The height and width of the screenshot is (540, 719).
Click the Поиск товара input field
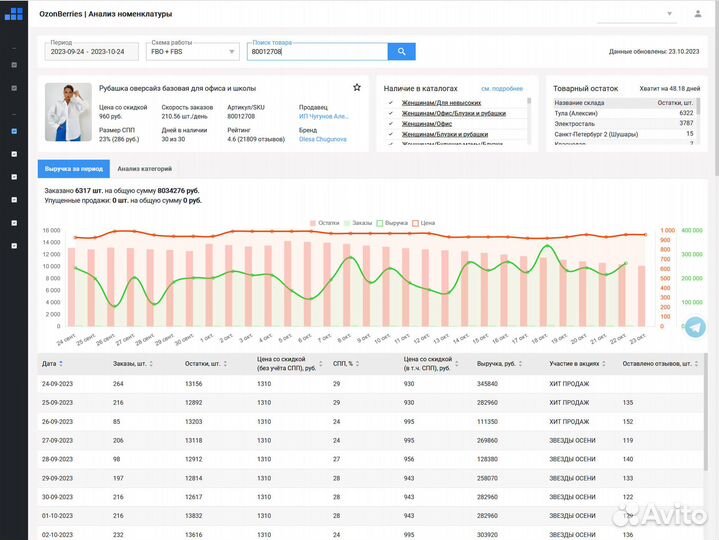pos(316,51)
